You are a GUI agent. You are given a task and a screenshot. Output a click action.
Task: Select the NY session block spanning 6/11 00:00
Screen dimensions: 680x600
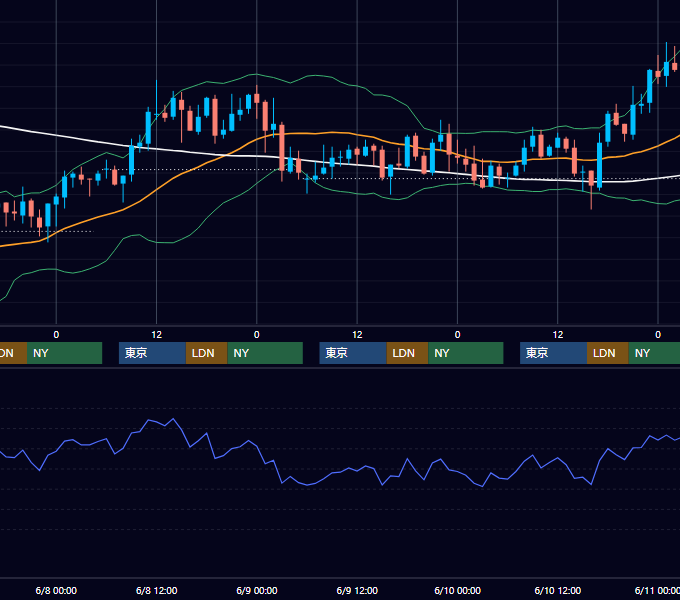pyautogui.click(x=654, y=353)
